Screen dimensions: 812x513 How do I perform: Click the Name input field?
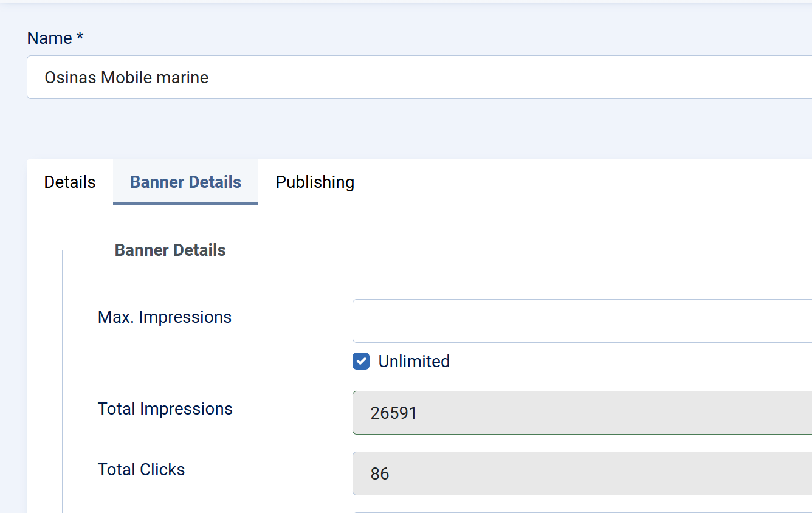pyautogui.click(x=419, y=77)
